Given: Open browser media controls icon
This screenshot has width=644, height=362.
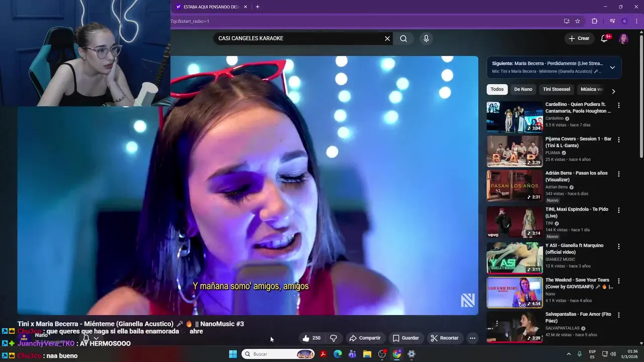Looking at the screenshot, I should 612,21.
